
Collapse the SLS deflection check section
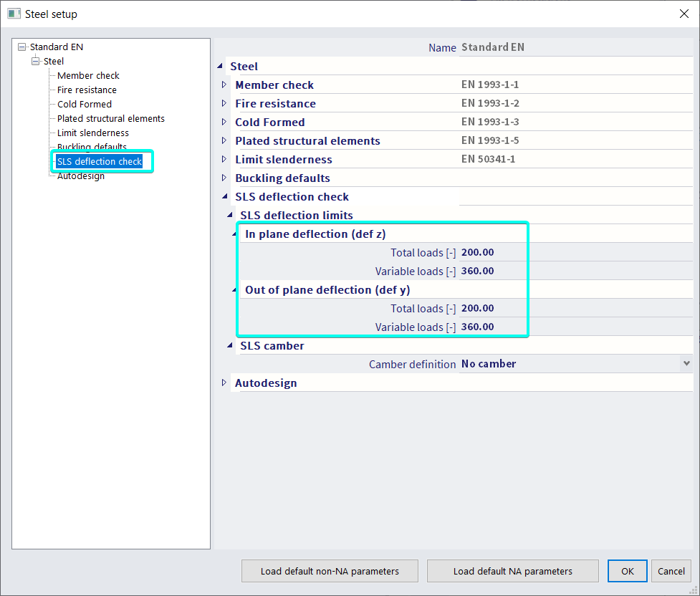(224, 196)
